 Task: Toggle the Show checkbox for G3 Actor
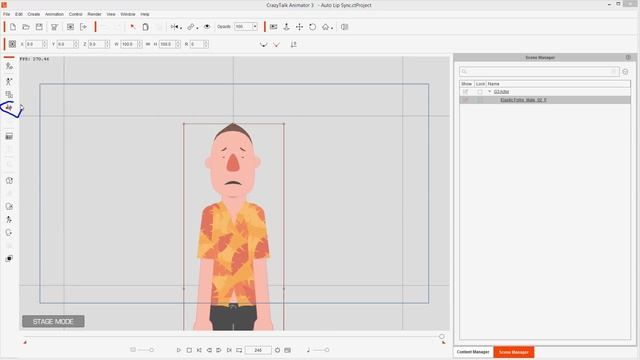[x=465, y=92]
